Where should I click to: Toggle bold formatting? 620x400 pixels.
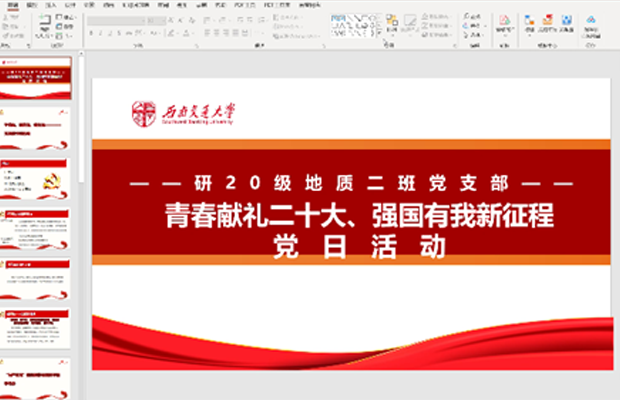coord(89,33)
